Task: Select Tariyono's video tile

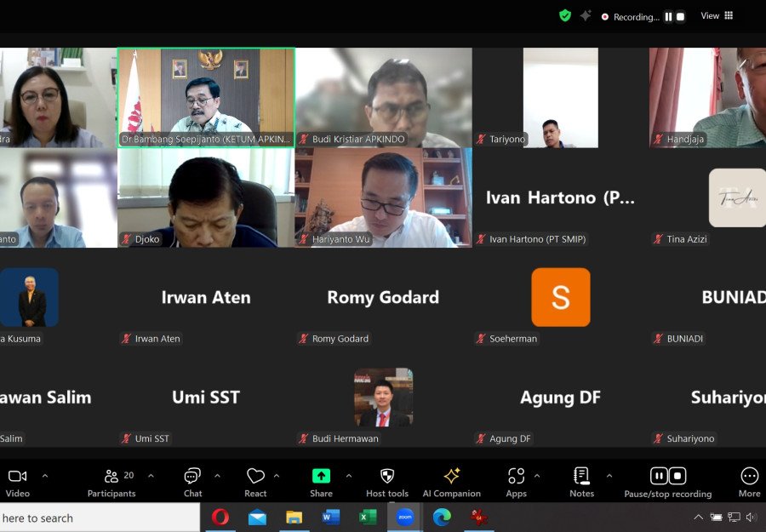Action: click(x=560, y=97)
